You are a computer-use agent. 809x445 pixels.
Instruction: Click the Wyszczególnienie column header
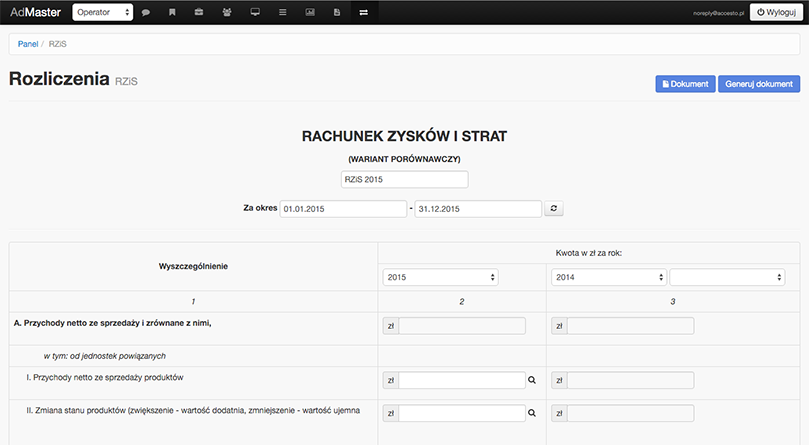point(193,266)
